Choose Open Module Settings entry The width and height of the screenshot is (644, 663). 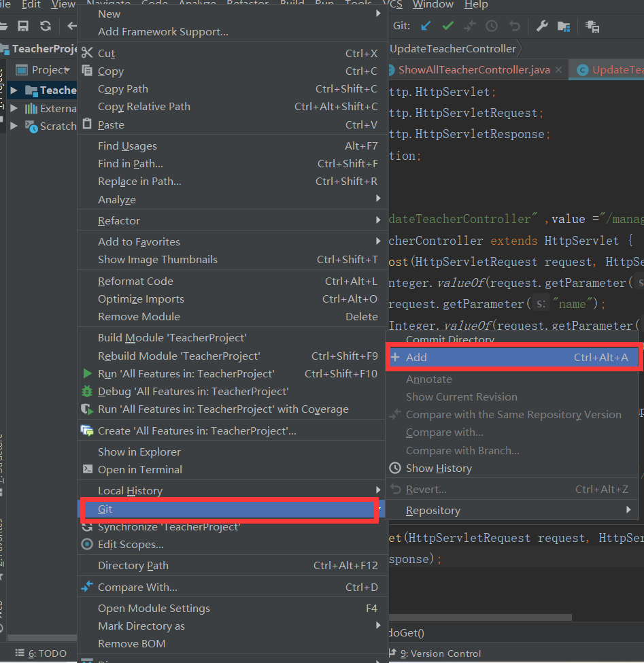pos(233,608)
